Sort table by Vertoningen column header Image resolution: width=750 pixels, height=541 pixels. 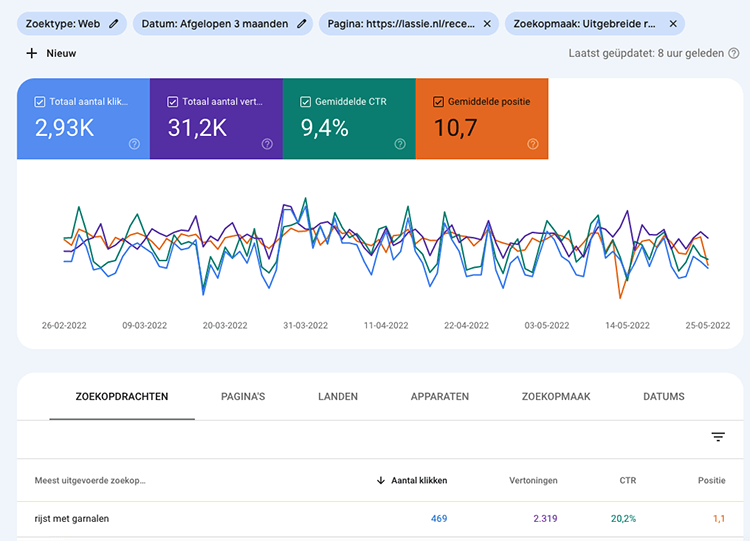[x=535, y=480]
